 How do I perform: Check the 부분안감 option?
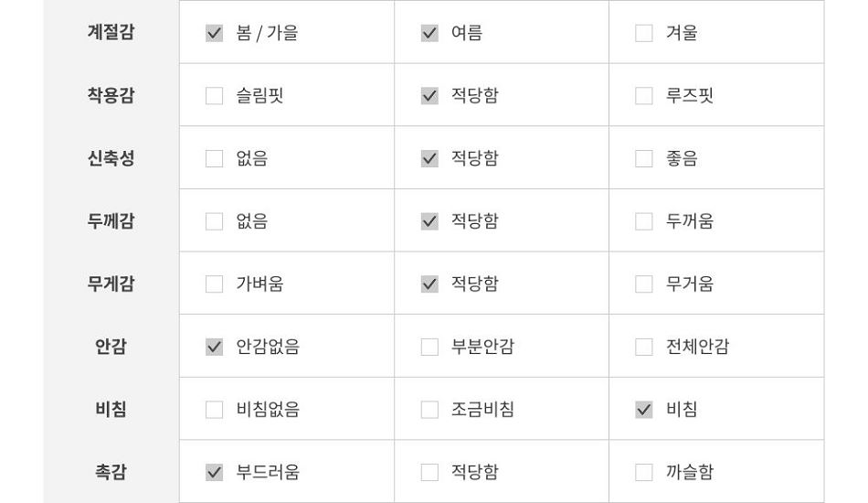(429, 347)
